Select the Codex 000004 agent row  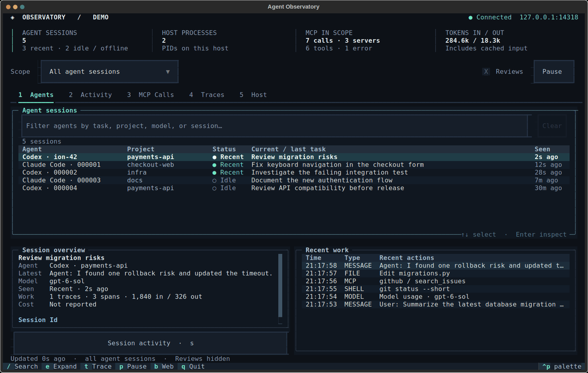[294, 188]
